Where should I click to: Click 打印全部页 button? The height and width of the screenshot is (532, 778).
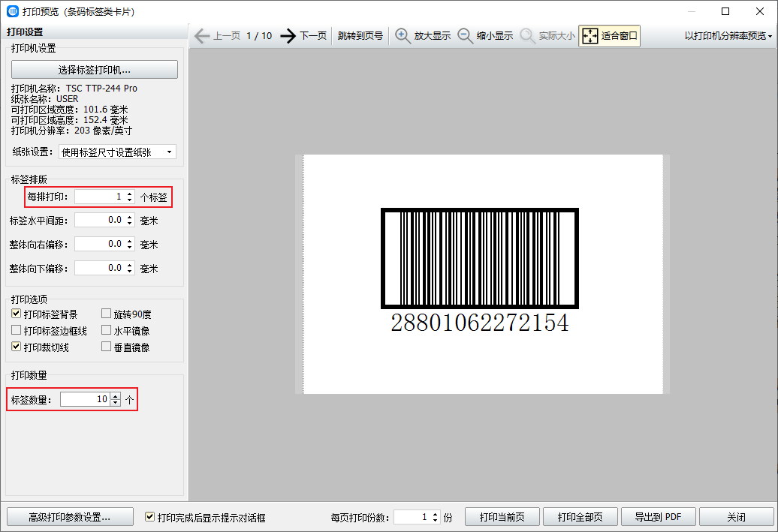(580, 517)
